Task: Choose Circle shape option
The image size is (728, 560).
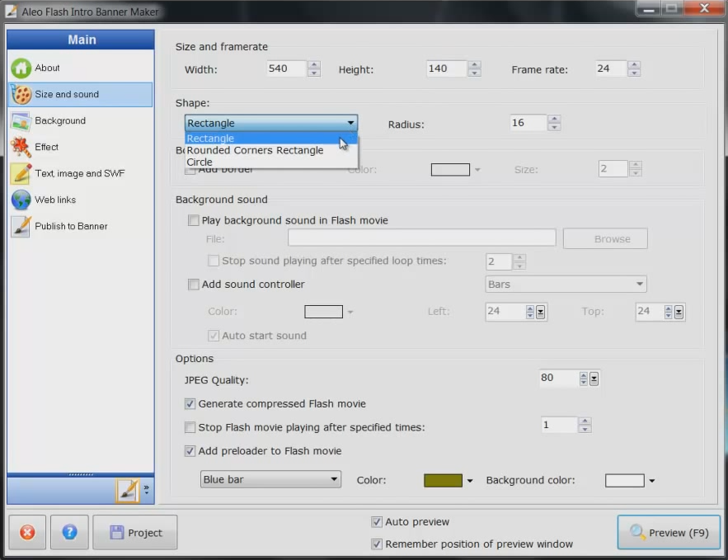Action: [x=271, y=162]
